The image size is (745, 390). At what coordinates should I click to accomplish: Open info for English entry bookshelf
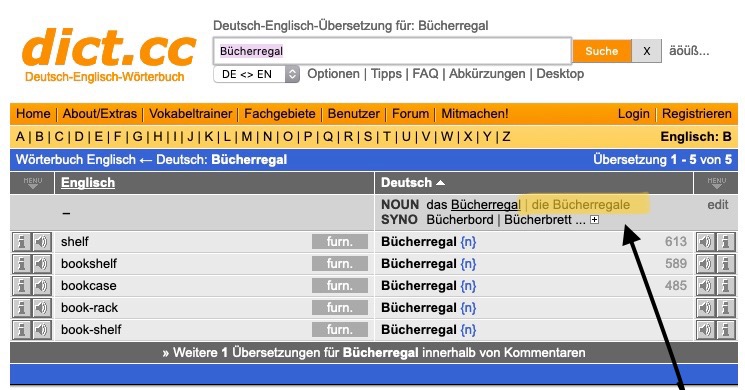click(x=21, y=264)
